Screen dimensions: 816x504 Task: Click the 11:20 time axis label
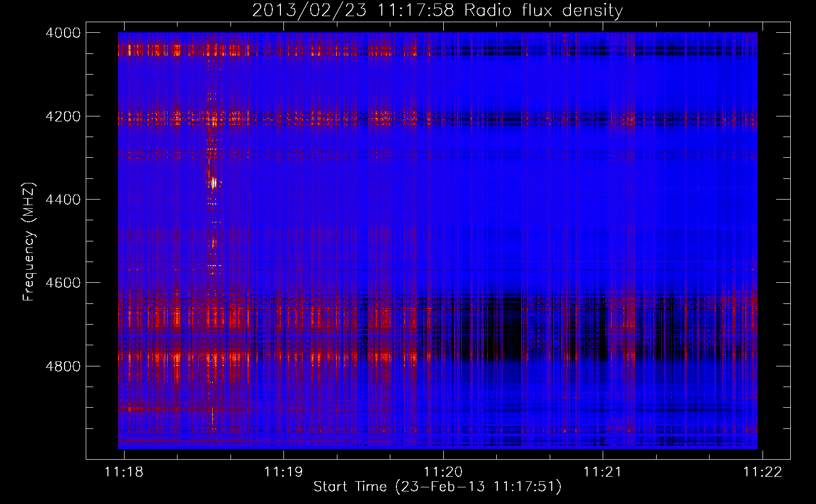tap(443, 472)
